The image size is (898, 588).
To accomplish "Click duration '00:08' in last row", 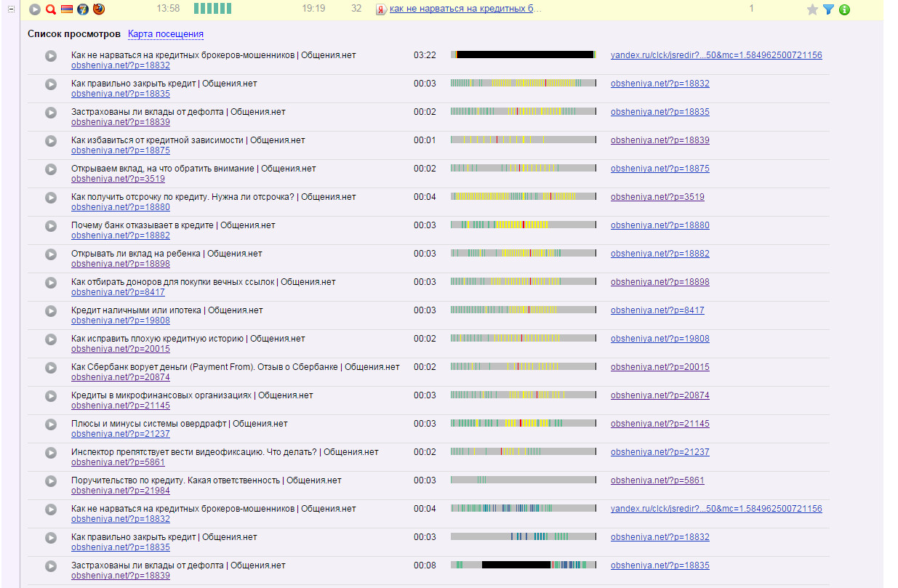I will 425,565.
